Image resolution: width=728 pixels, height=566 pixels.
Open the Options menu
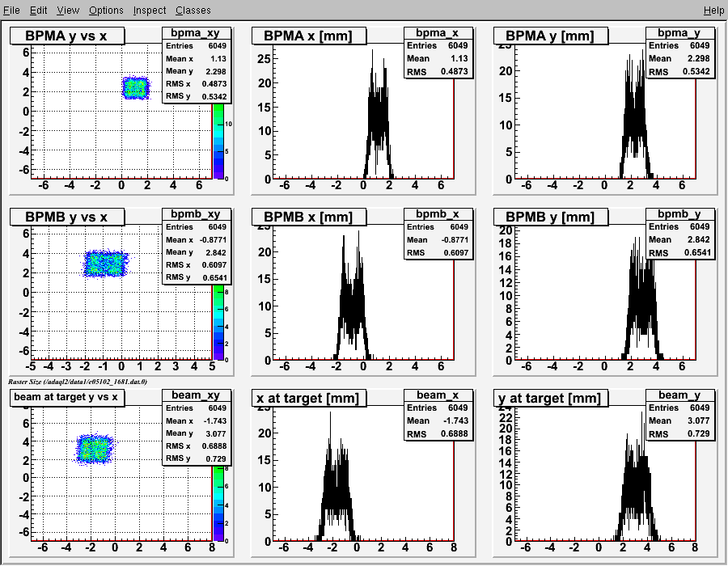pos(106,10)
